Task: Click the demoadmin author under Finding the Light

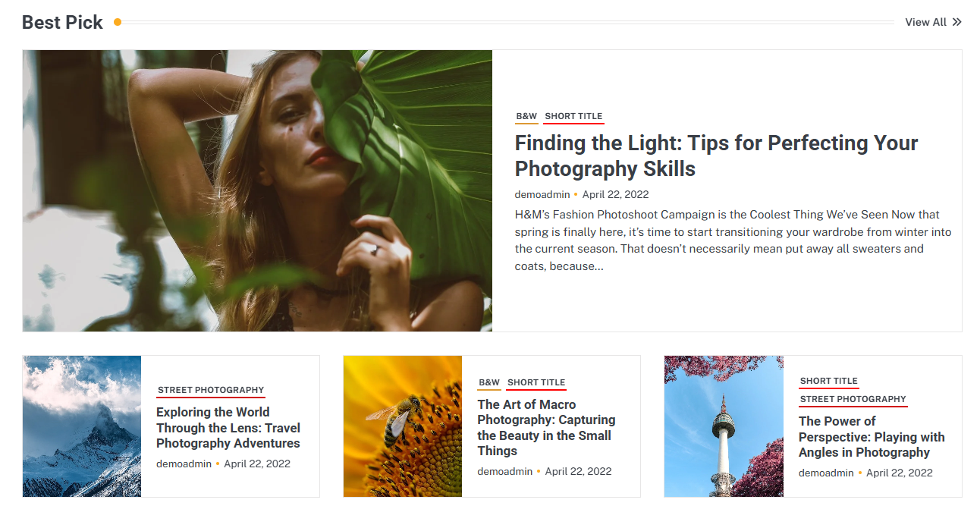Action: (x=542, y=194)
